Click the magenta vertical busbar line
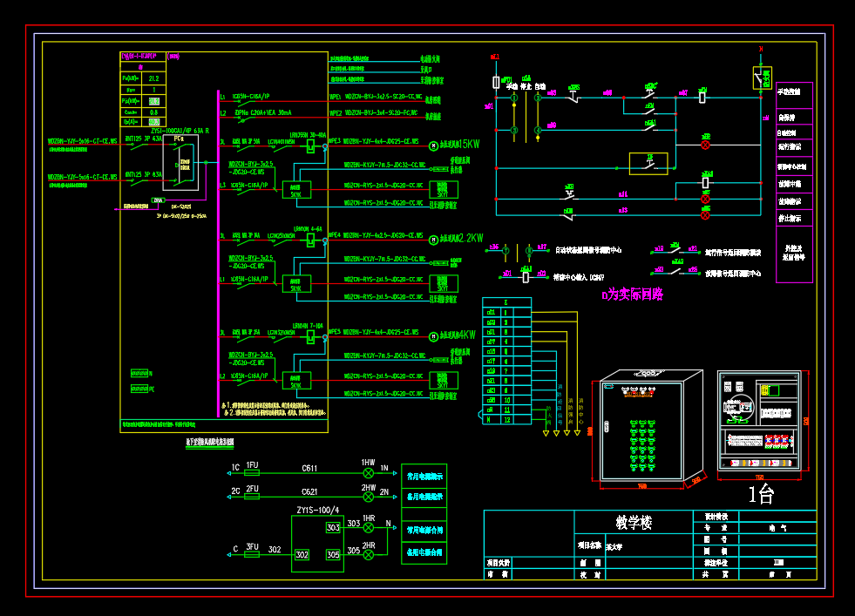 [218, 254]
